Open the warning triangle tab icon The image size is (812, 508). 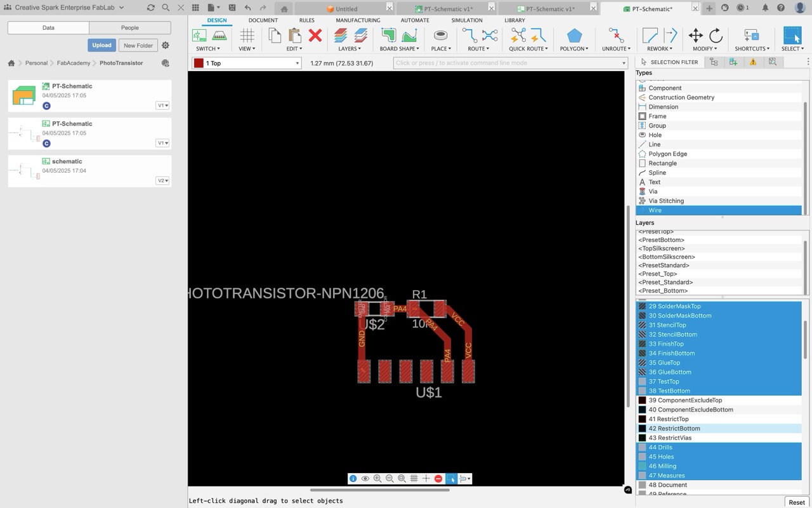[753, 62]
